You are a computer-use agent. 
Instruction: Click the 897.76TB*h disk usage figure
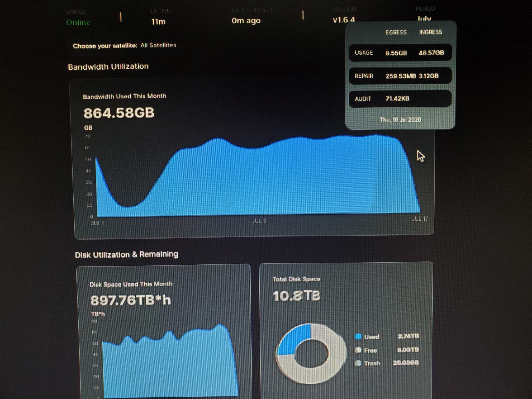pos(131,300)
